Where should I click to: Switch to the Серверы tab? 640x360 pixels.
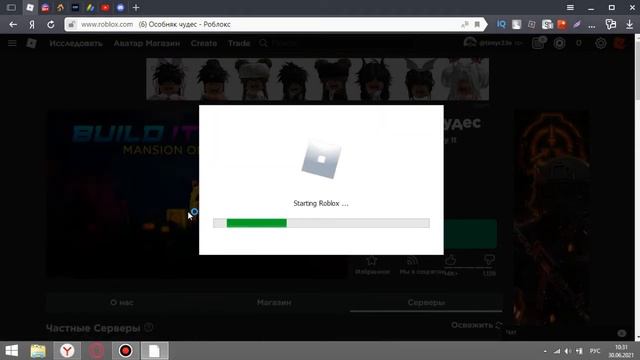(x=426, y=302)
